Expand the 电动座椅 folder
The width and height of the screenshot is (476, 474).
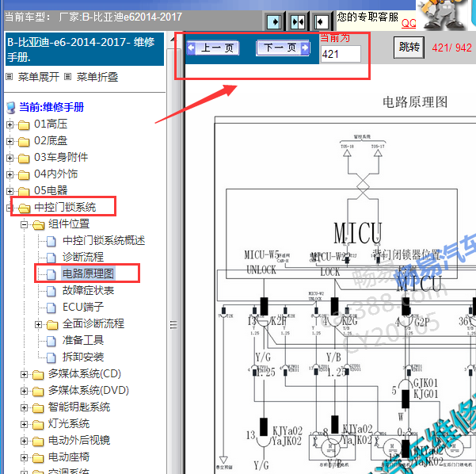[x=24, y=457]
